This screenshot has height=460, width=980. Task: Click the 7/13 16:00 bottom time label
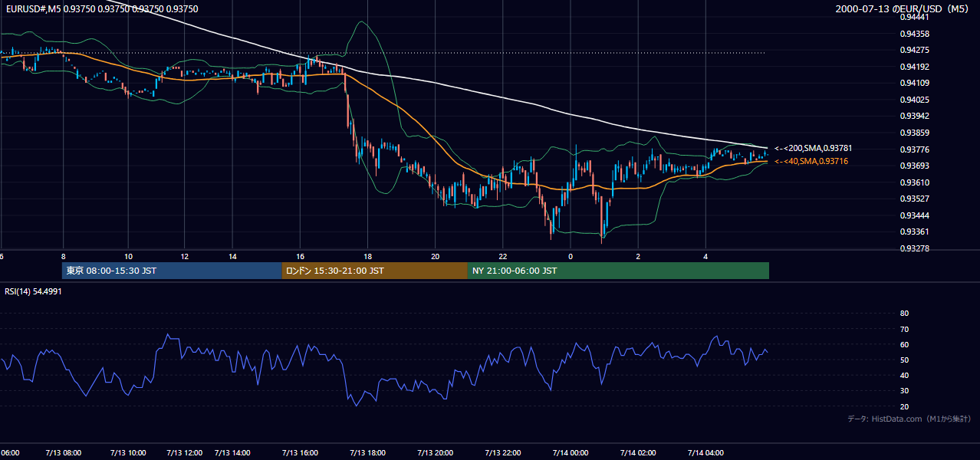(300, 452)
